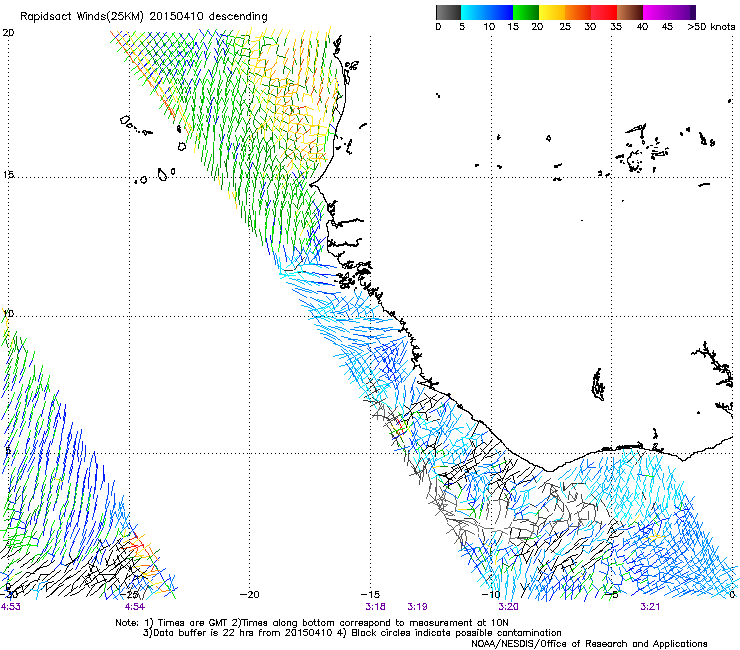The height and width of the screenshot is (650, 740).
Task: Click the purple '3:21' pass time label
Action: pyautogui.click(x=650, y=607)
